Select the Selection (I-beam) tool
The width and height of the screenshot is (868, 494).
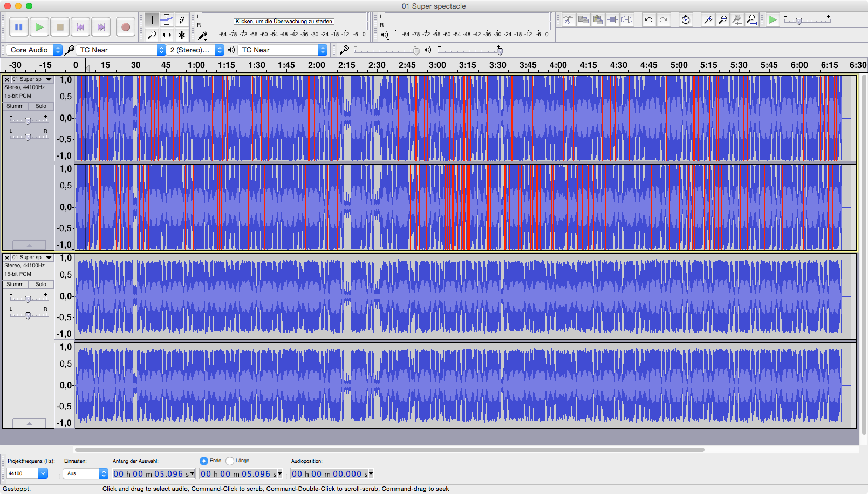152,20
